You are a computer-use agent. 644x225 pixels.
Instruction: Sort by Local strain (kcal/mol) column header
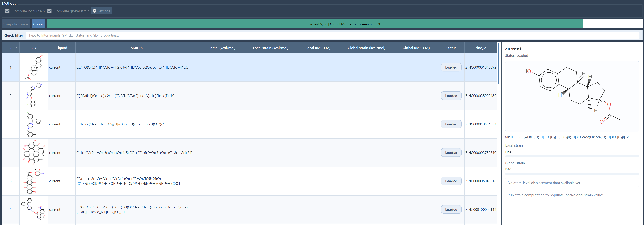(x=271, y=48)
